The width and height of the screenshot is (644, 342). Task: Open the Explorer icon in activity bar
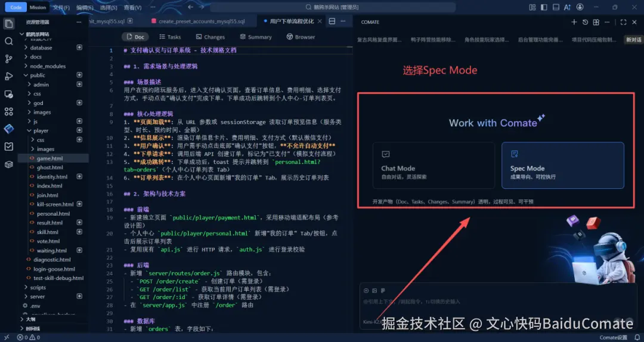click(8, 23)
